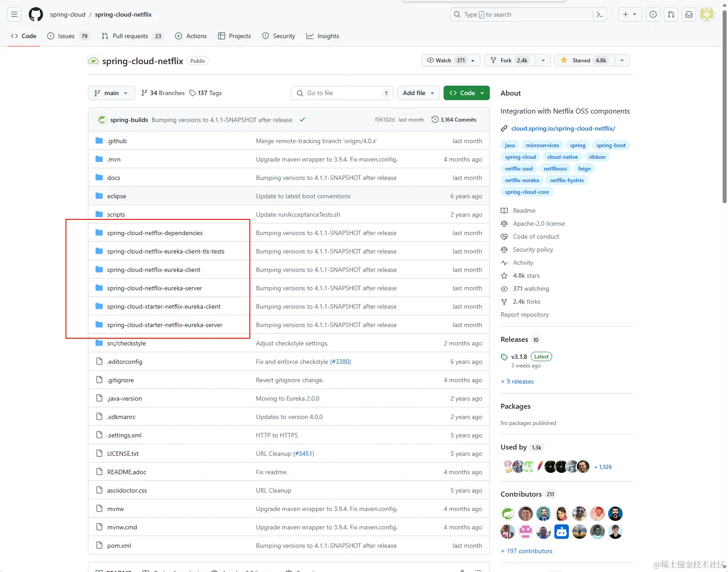Expand the star lists dropdown arrow
This screenshot has width=728, height=572.
tap(622, 60)
